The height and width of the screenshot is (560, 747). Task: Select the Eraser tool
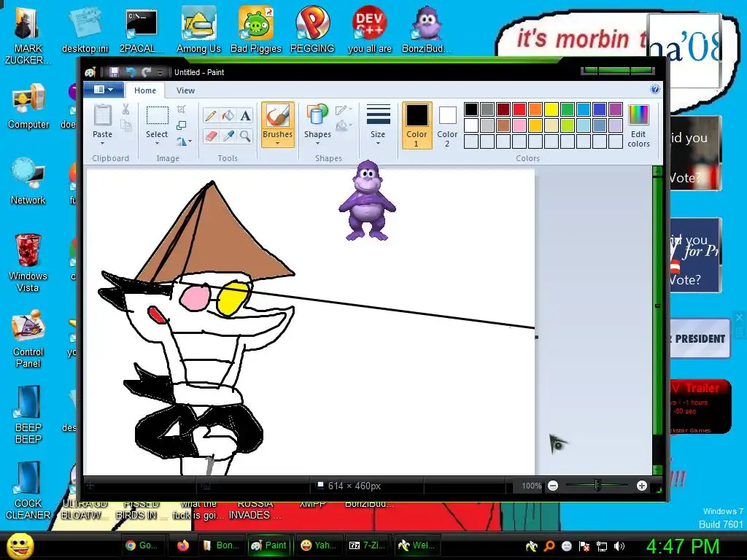tap(211, 136)
